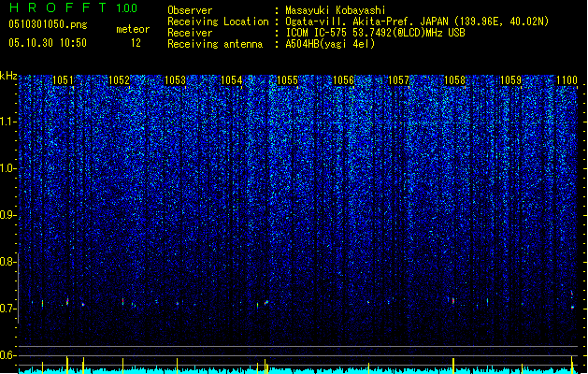
Task: Click the HROFFT 1.0.0 title text
Action: 73,7
